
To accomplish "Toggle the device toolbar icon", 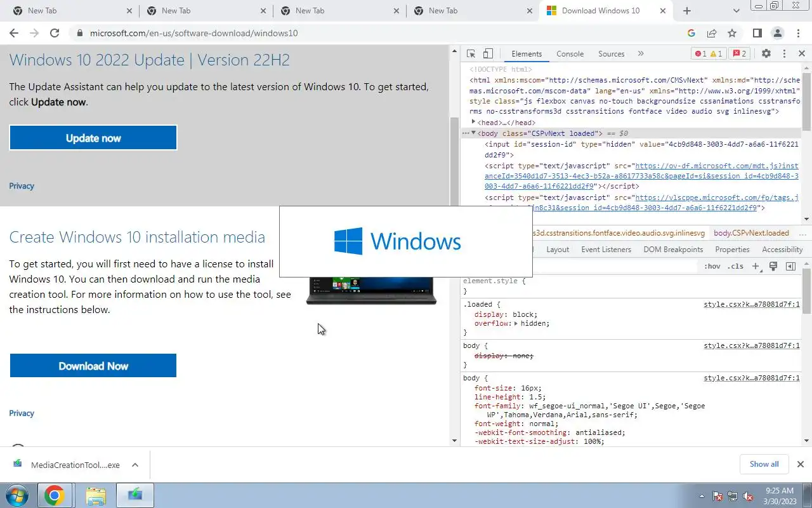I will pos(488,54).
